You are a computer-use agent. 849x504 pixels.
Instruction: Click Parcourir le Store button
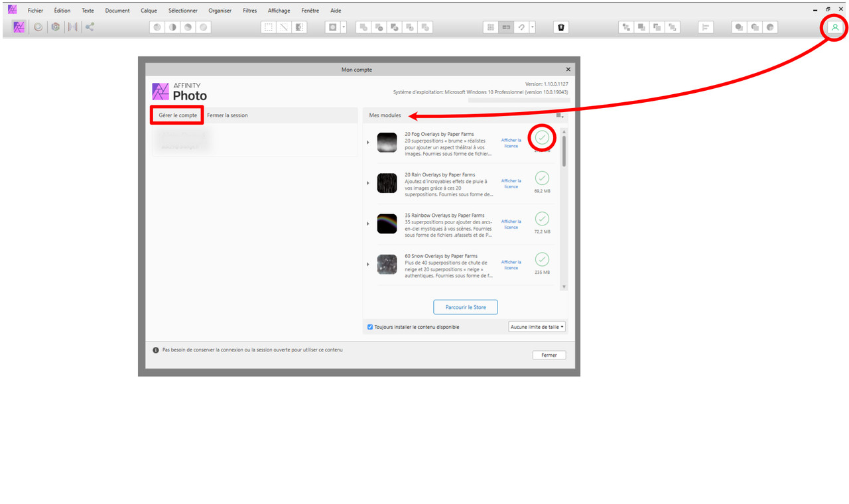466,307
